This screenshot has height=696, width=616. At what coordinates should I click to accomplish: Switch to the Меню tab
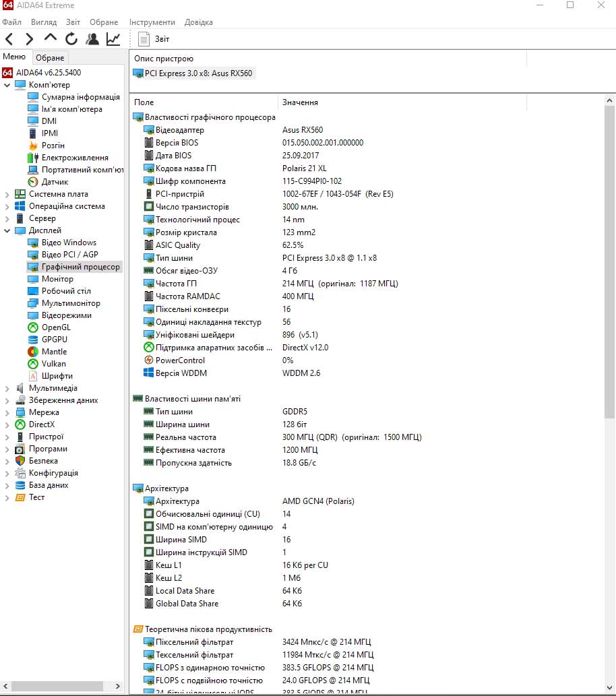pos(14,57)
